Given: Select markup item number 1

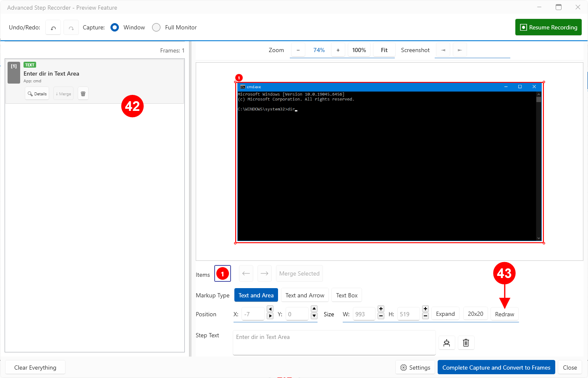Looking at the screenshot, I should click(x=222, y=274).
